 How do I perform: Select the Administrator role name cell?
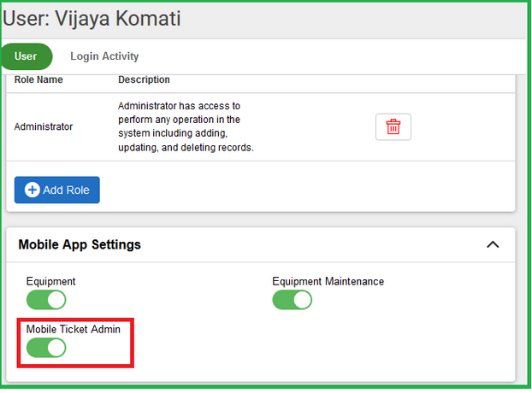click(44, 126)
